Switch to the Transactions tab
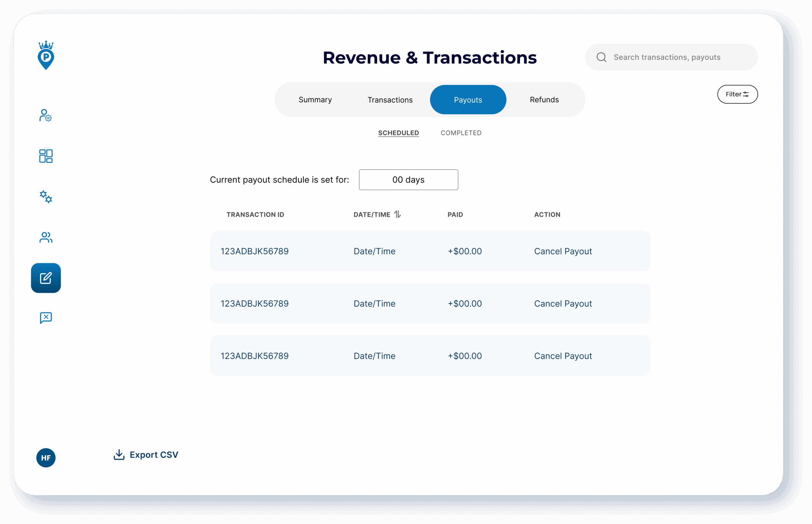The width and height of the screenshot is (812, 524). pos(390,100)
